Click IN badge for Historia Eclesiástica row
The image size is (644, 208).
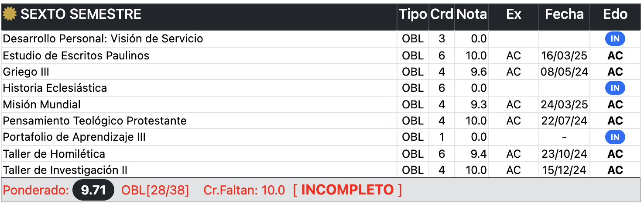pos(615,88)
